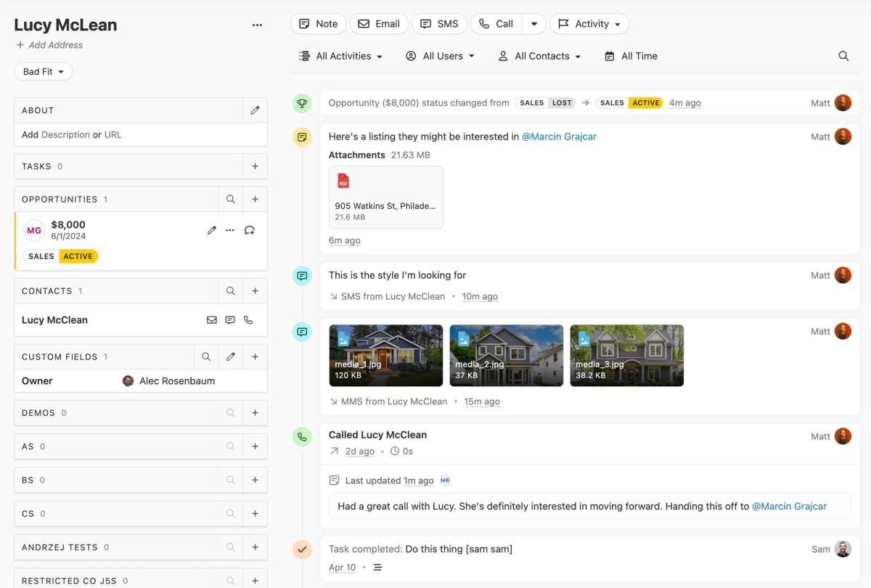
Task: Click the phone icon beside Called Lucy McClean
Action: coord(302,437)
